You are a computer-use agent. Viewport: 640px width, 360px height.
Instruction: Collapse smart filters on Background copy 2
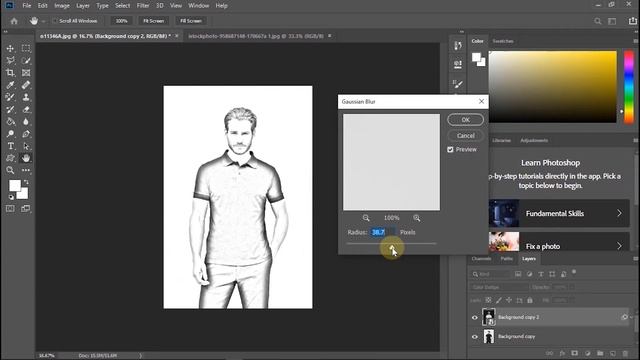click(x=631, y=318)
